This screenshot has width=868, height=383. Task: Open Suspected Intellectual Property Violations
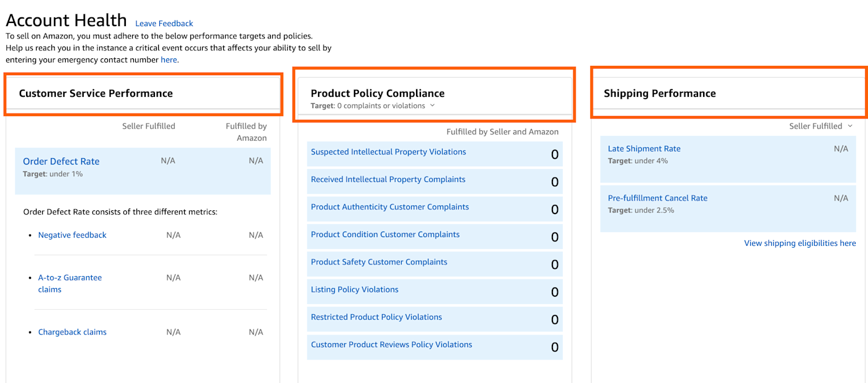[x=388, y=152]
